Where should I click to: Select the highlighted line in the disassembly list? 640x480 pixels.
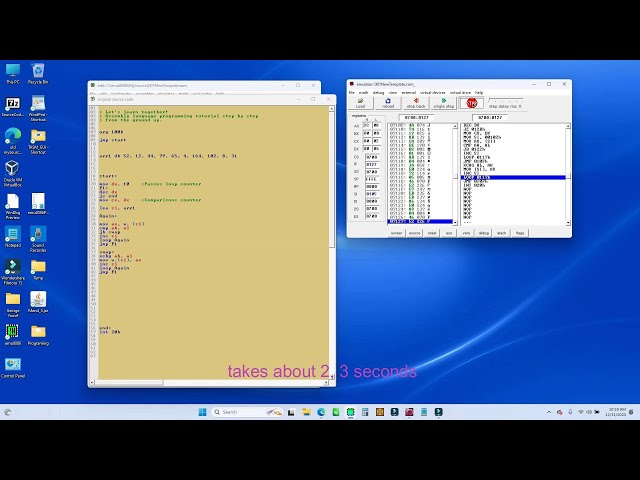[513, 178]
